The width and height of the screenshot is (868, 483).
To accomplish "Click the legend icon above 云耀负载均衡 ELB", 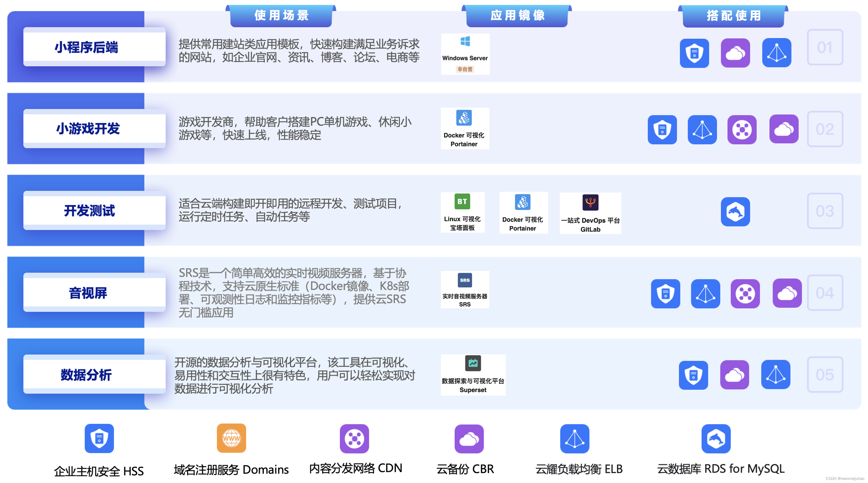I will pyautogui.click(x=575, y=439).
